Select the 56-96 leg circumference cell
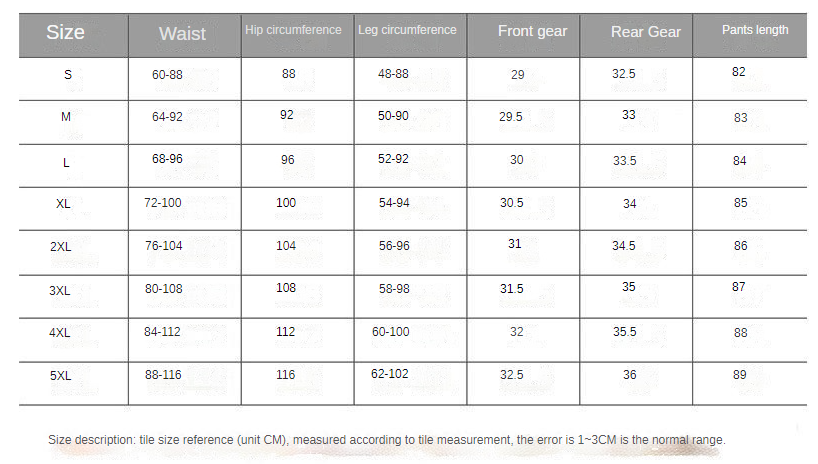The image size is (818, 464). pos(394,246)
